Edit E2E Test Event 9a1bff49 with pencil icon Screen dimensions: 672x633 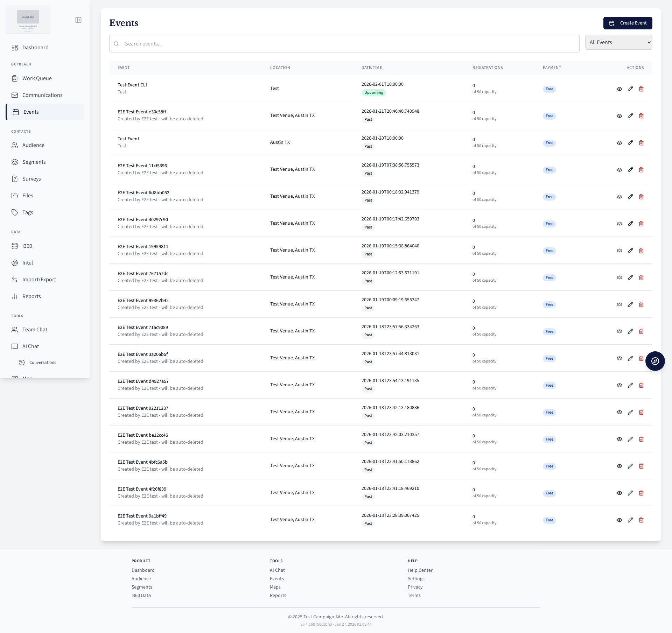tap(630, 520)
